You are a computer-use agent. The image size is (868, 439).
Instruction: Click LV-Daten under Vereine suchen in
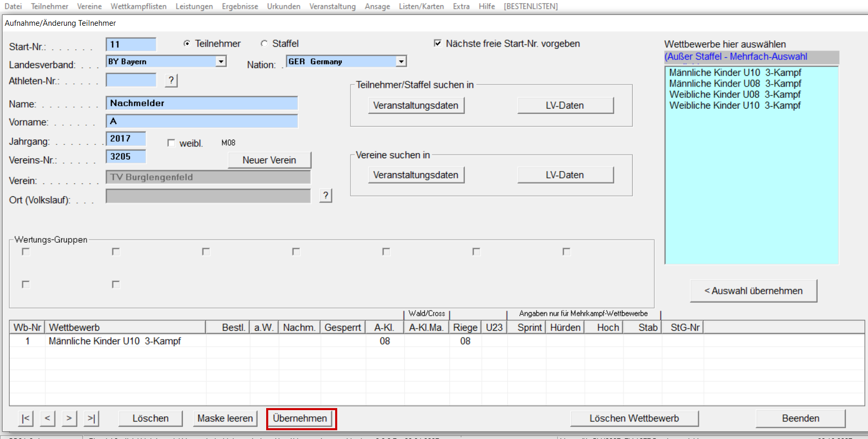(565, 175)
